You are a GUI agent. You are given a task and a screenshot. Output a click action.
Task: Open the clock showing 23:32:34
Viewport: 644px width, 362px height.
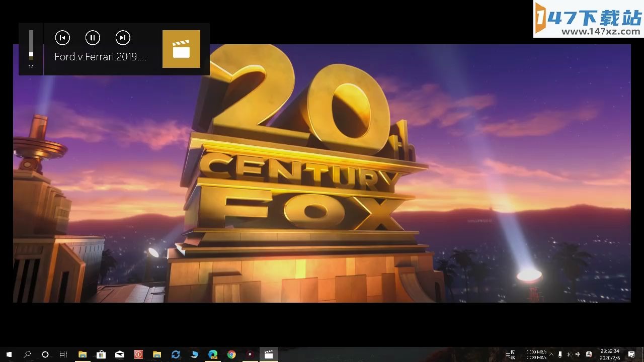[x=609, y=354]
